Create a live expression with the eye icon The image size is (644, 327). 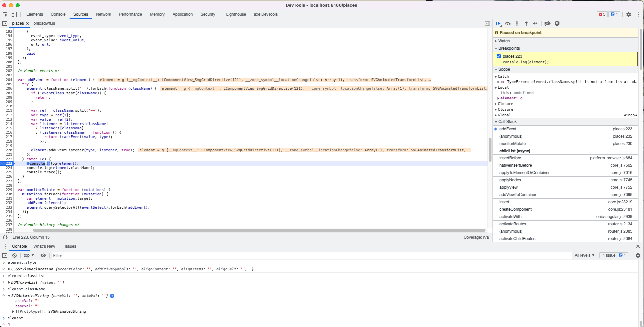43,255
